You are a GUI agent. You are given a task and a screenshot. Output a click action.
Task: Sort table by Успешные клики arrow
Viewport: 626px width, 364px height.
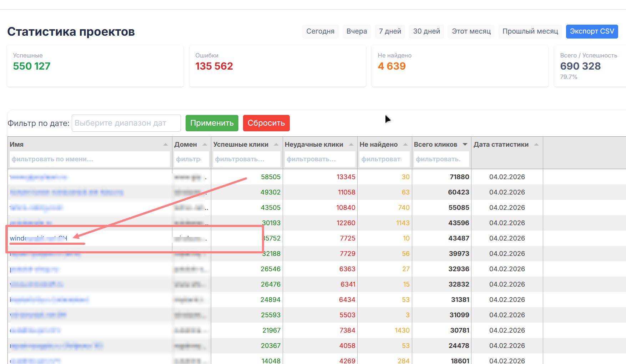click(x=276, y=145)
